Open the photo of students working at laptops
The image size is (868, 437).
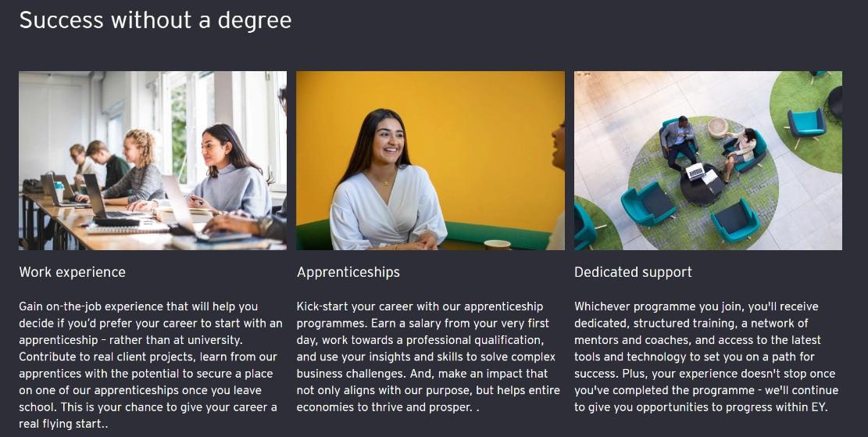[152, 160]
